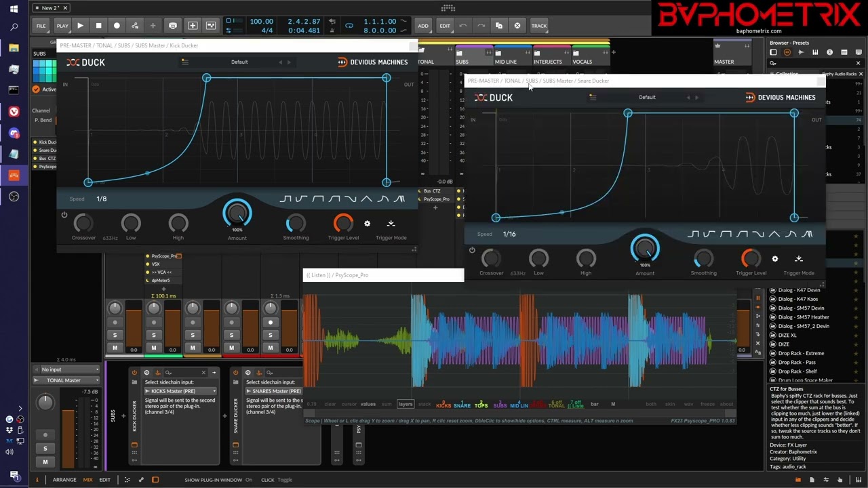Image resolution: width=868 pixels, height=488 pixels.
Task: Select previous preset arrow in Snare Ducker window
Action: coord(688,98)
